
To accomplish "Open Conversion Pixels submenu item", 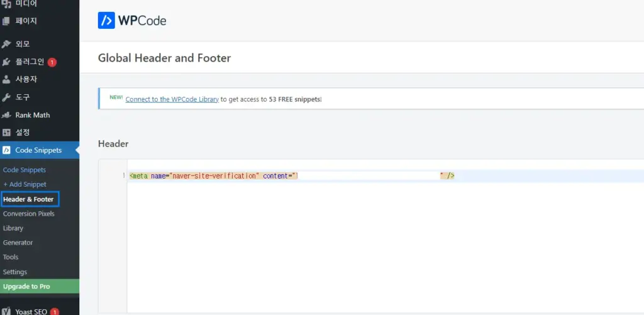I will pyautogui.click(x=28, y=214).
